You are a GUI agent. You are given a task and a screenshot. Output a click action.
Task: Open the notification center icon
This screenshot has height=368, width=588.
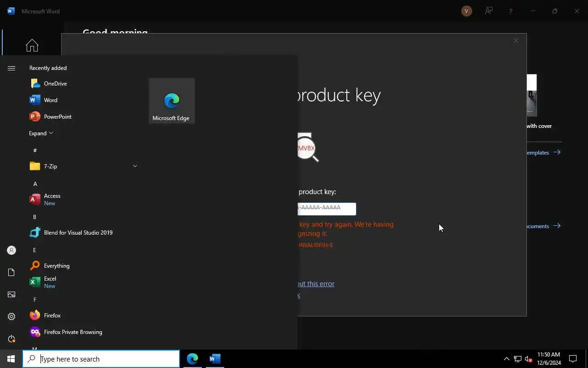573,359
